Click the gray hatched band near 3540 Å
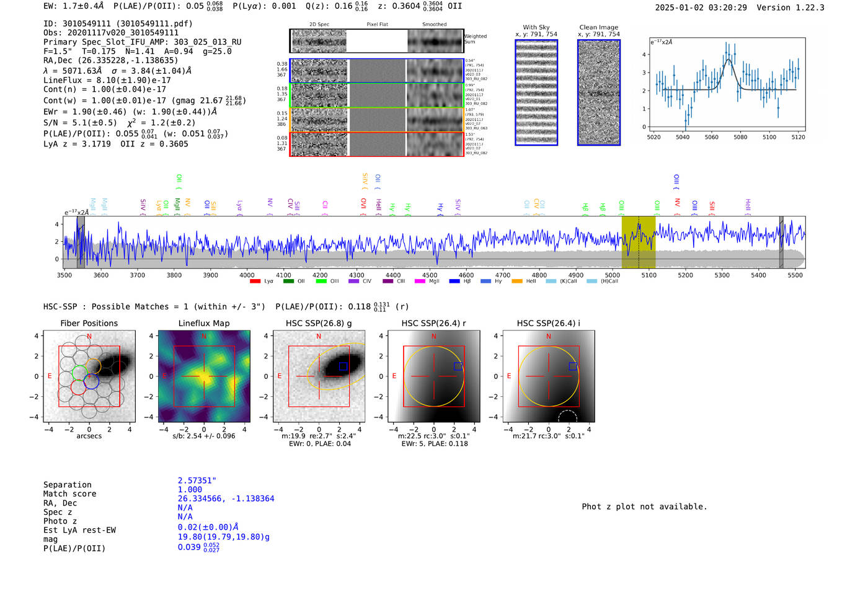 coord(81,242)
